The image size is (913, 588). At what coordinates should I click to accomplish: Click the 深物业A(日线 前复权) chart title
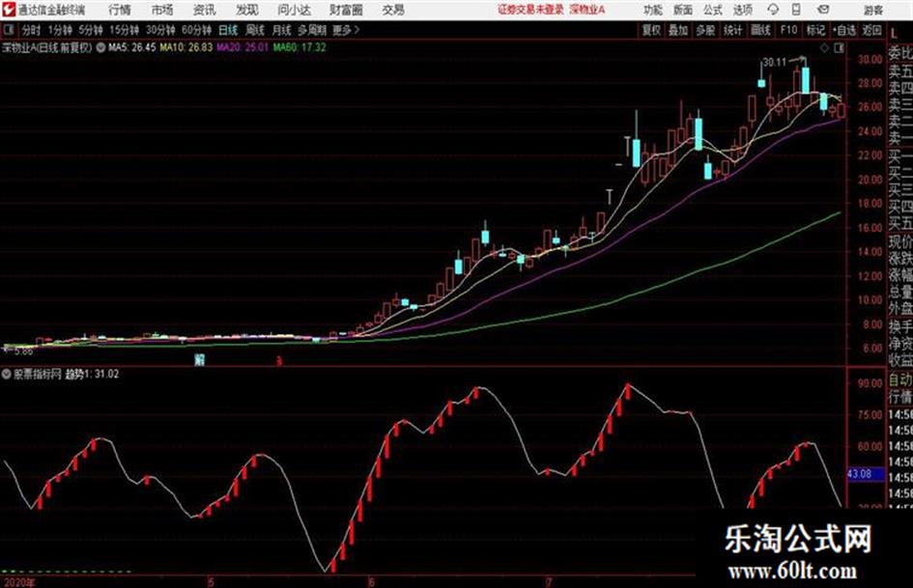pos(46,47)
